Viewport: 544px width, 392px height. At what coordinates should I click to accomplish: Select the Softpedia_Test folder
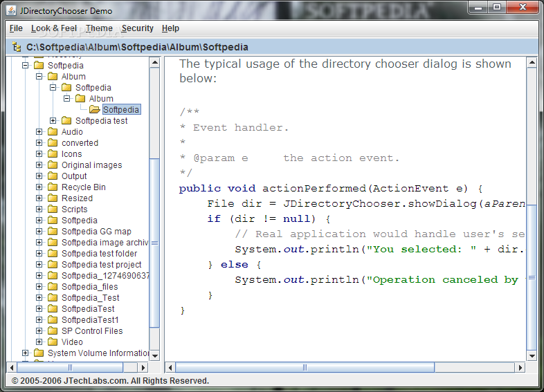click(90, 298)
